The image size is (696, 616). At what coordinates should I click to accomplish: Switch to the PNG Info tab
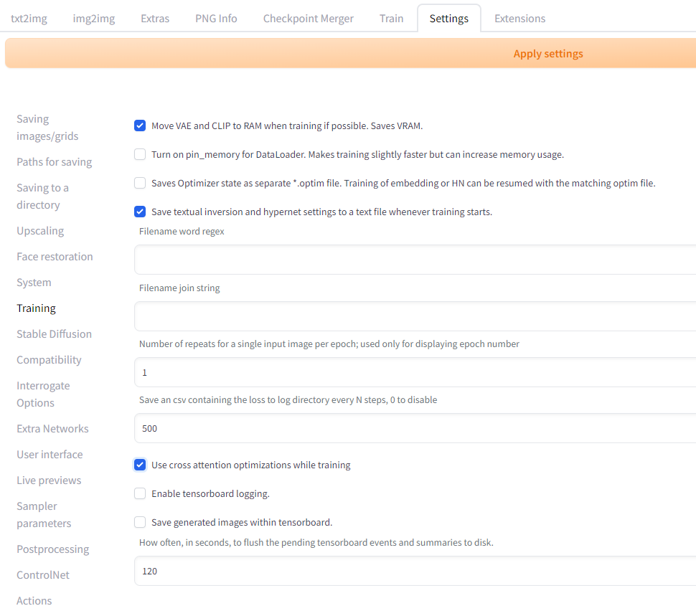pyautogui.click(x=215, y=18)
